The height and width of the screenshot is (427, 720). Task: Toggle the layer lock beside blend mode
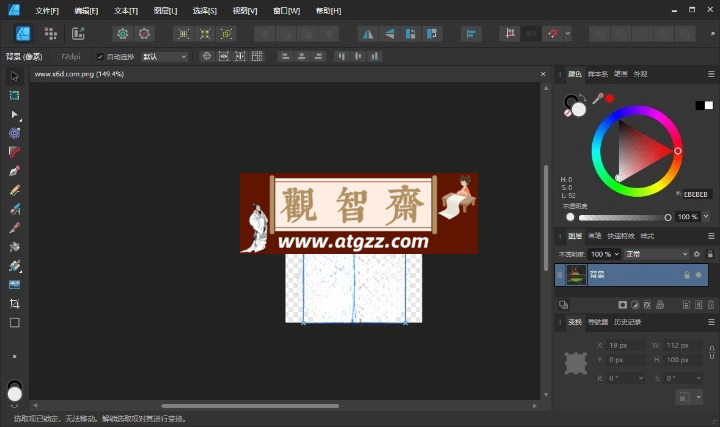pos(710,254)
